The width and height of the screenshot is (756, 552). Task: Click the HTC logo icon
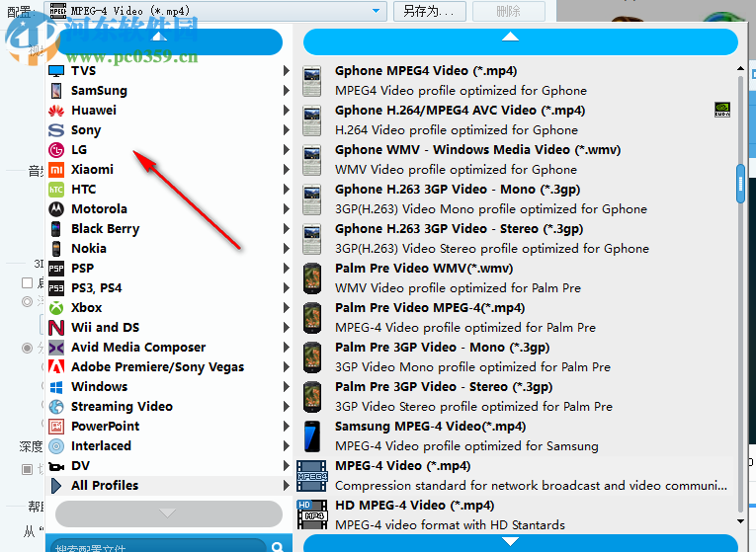(x=56, y=190)
